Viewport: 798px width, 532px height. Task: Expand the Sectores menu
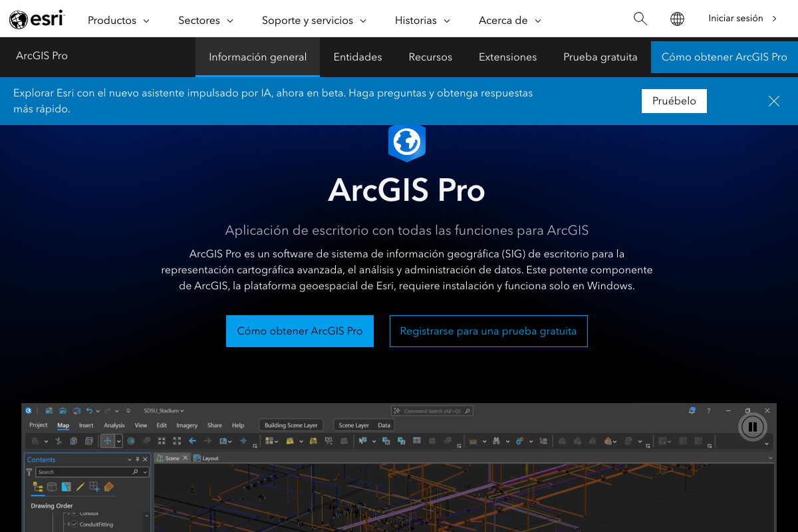(x=206, y=20)
